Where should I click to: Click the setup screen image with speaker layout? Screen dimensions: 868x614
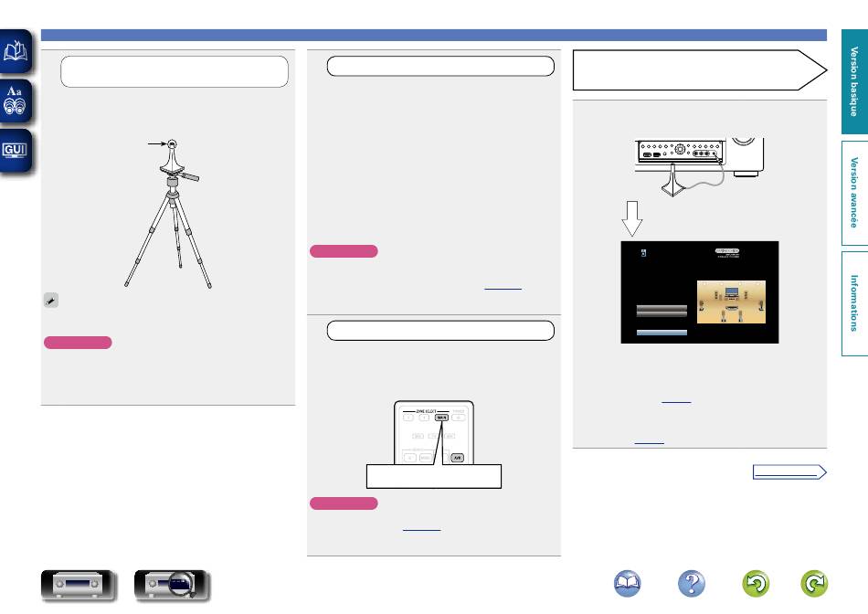pyautogui.click(x=699, y=292)
